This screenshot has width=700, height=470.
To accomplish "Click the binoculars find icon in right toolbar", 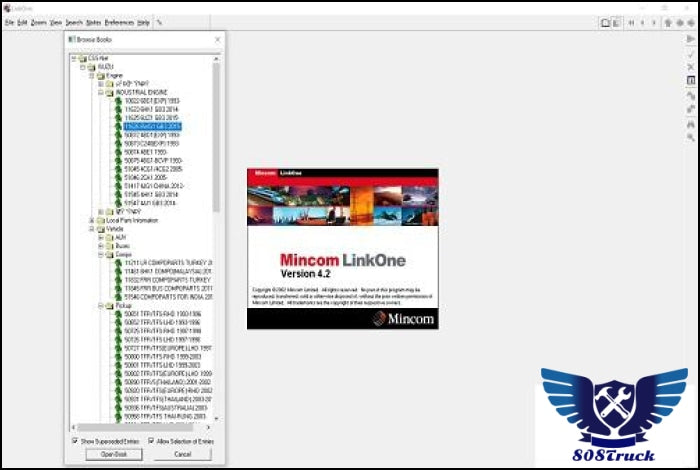I will click(x=690, y=122).
